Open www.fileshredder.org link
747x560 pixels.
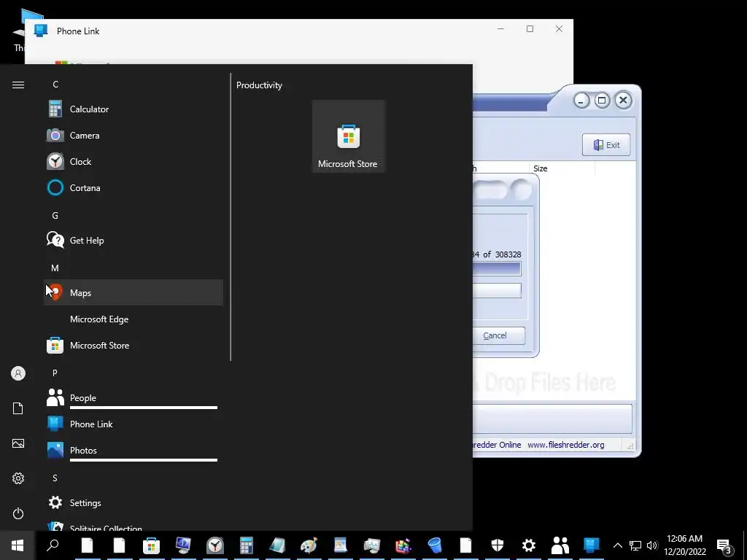(x=566, y=445)
